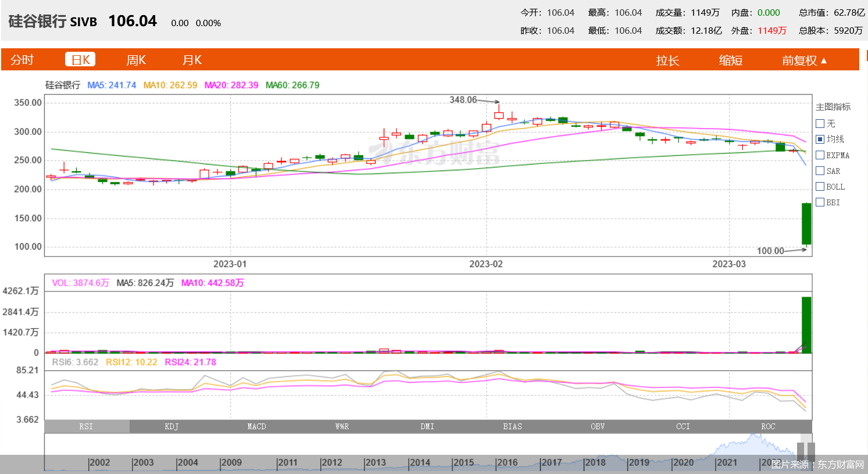868x474 pixels.
Task: Open the 周K weekly chart tab
Action: 136,60
